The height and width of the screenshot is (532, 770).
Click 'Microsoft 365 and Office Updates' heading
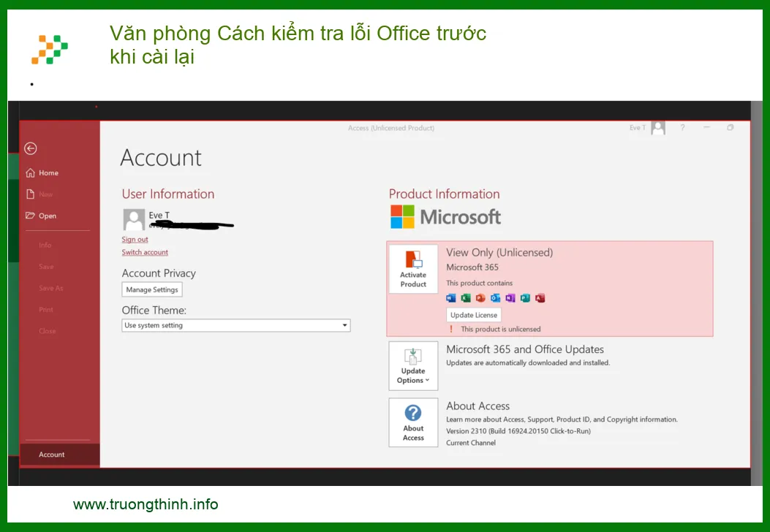pos(525,349)
